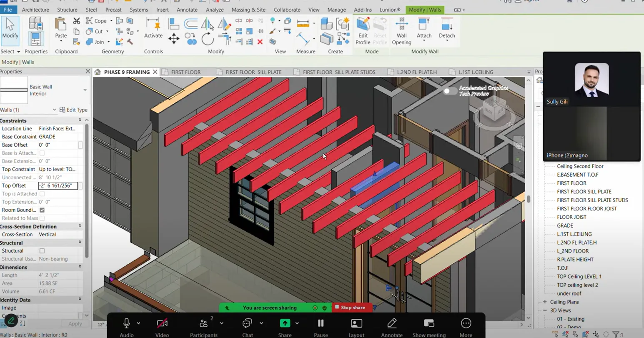Open the Annotate ribbon tab
644x338 pixels.
[x=187, y=10]
